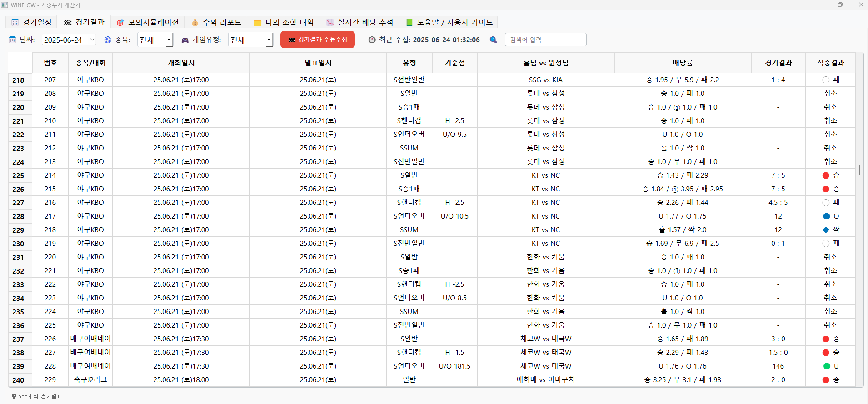Click the magnifier search icon

point(493,40)
